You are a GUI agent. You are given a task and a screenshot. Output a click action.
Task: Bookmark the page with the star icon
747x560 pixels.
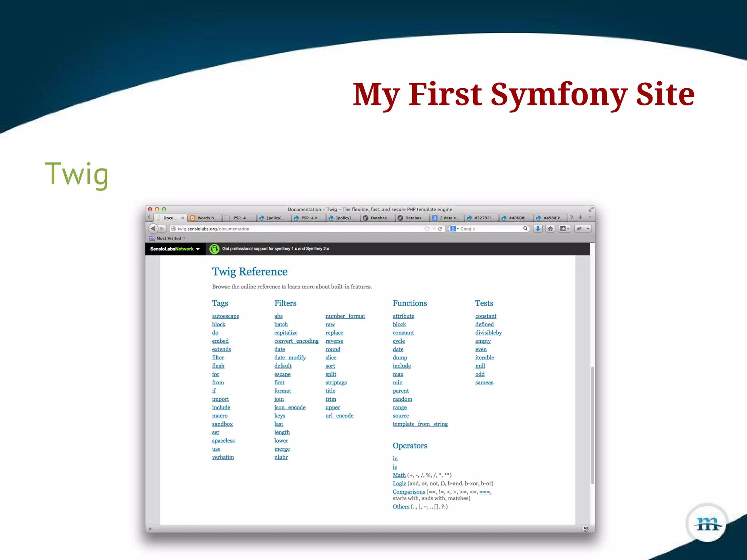click(427, 229)
